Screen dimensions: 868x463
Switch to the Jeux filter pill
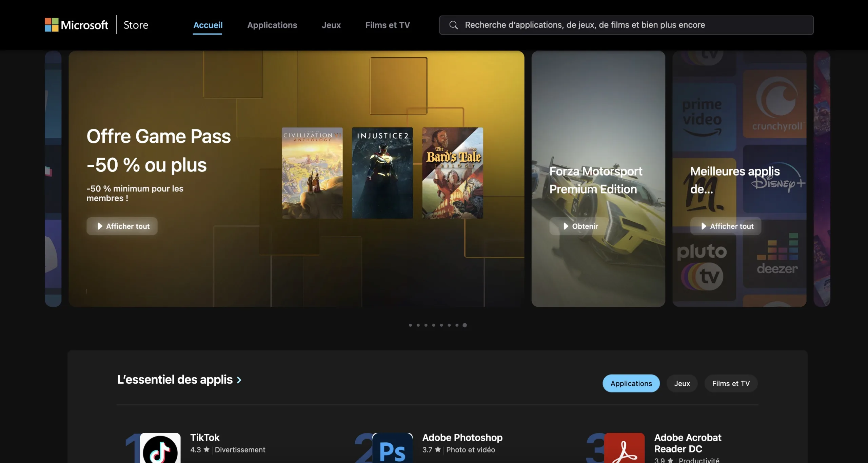coord(682,383)
